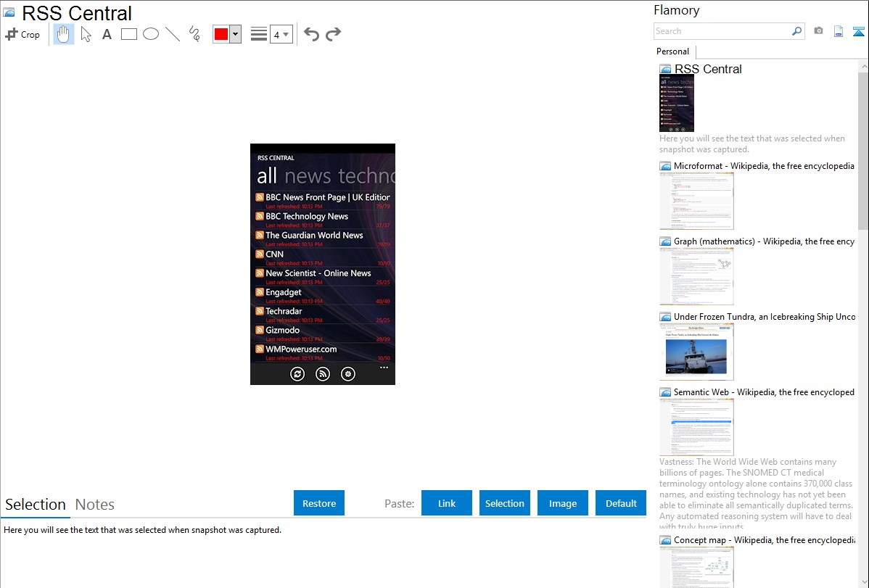Open the Microformat Wikipedia thumbnail
Image resolution: width=869 pixels, height=588 pixels.
pos(696,201)
